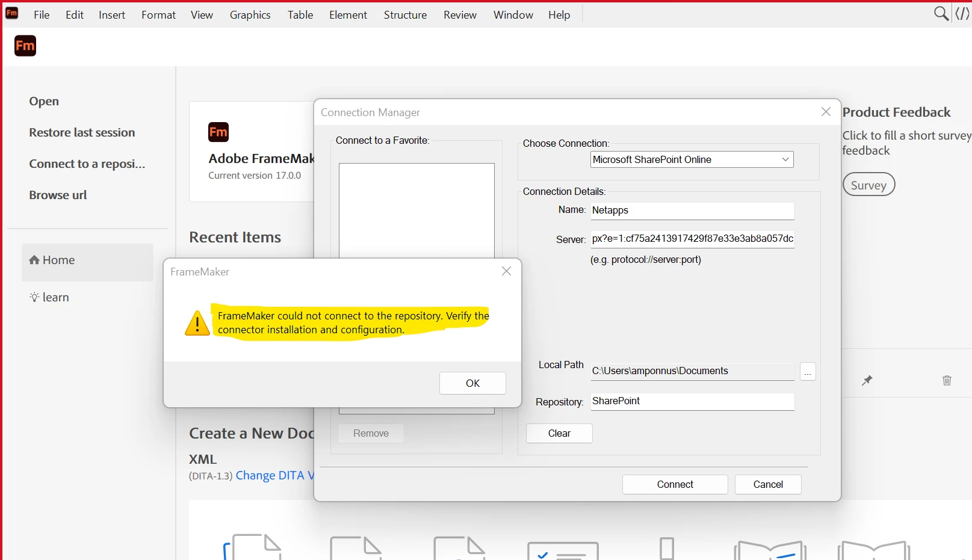This screenshot has height=560, width=972.
Task: Open the Element menu
Action: tap(348, 15)
